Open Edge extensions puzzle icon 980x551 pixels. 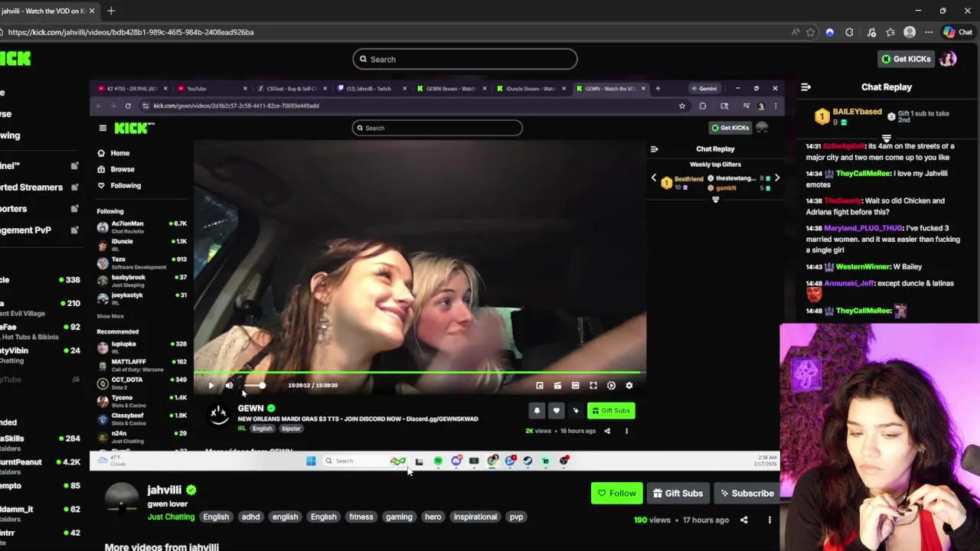849,32
